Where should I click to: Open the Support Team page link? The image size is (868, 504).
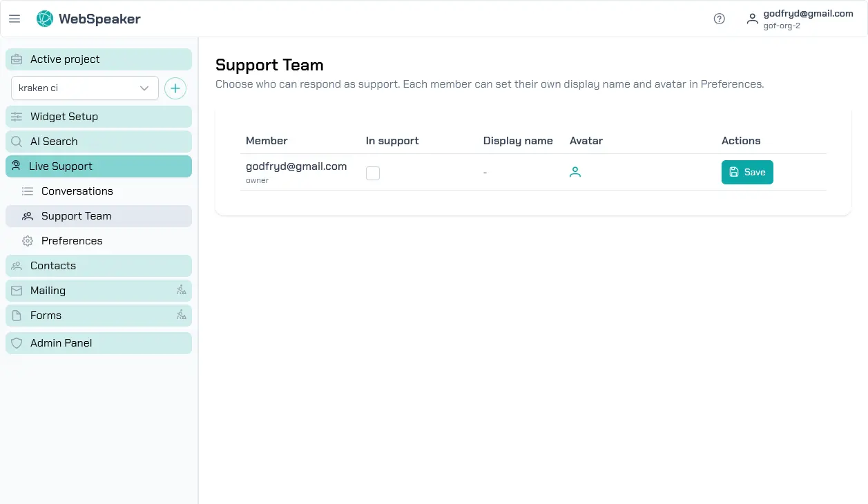pos(76,215)
